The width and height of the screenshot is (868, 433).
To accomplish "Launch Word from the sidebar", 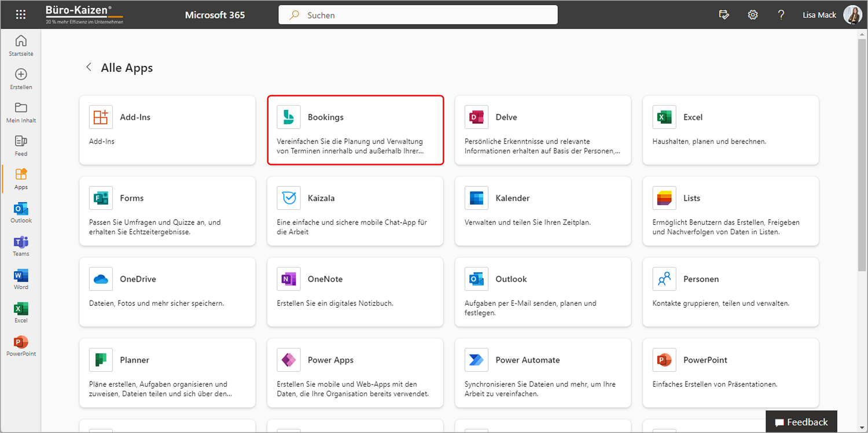I will (x=21, y=279).
